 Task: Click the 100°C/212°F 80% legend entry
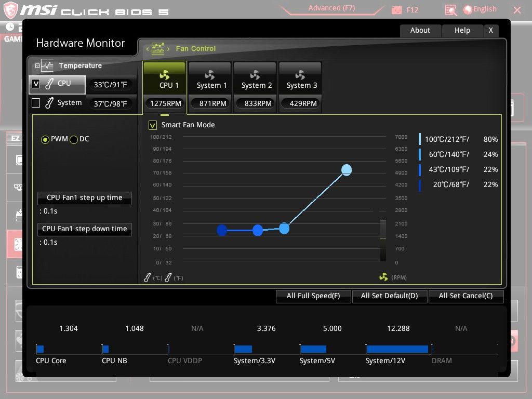coord(458,139)
